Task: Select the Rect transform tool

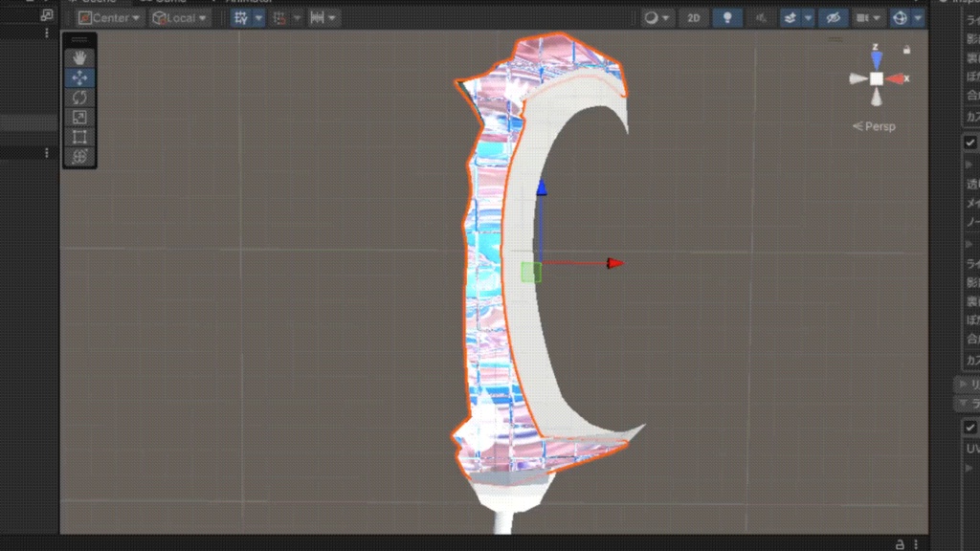Action: [x=79, y=137]
